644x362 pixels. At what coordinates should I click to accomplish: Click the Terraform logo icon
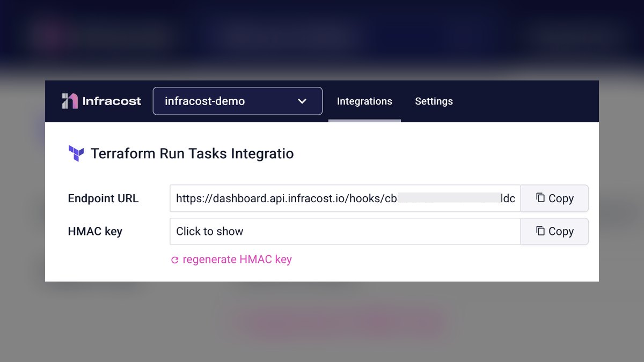point(76,153)
